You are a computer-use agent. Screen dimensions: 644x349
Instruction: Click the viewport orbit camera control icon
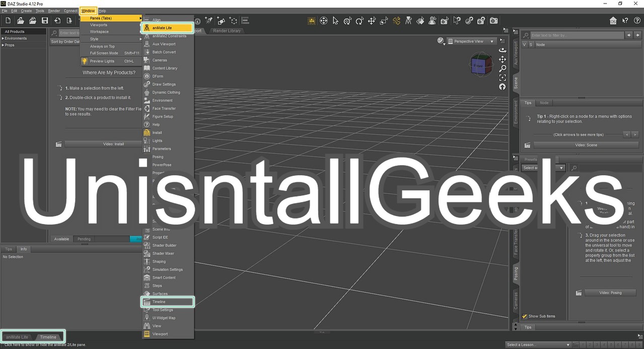point(503,50)
